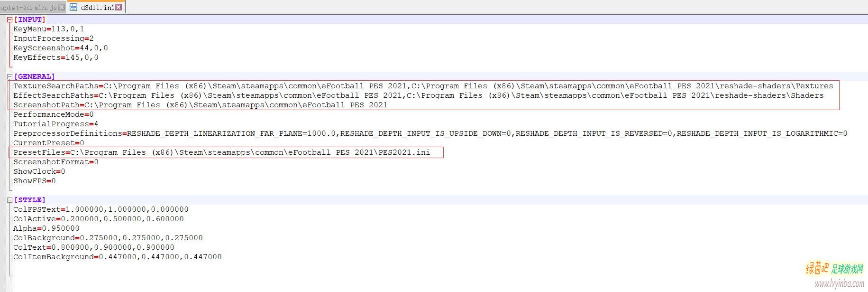Click the EffectSearchPaths line
This screenshot has width=868, height=292.
[419, 95]
